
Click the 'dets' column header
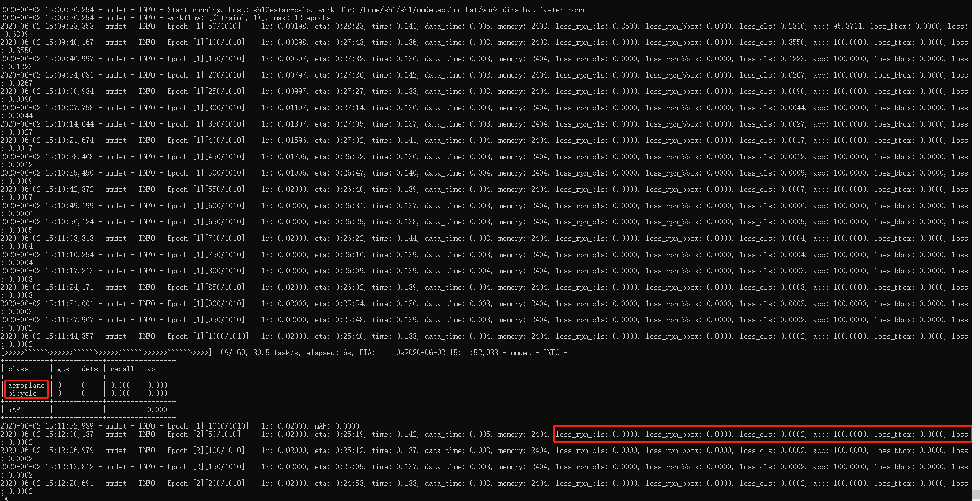pos(90,369)
